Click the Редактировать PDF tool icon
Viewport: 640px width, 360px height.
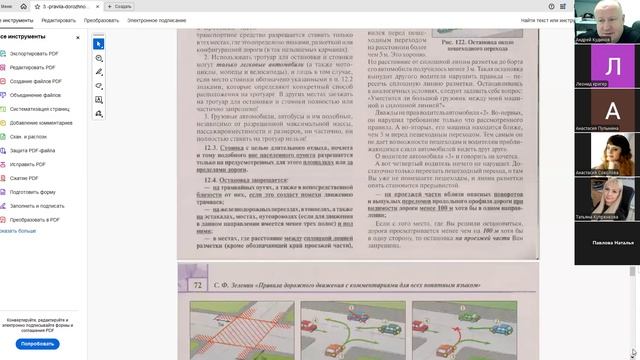[2, 67]
